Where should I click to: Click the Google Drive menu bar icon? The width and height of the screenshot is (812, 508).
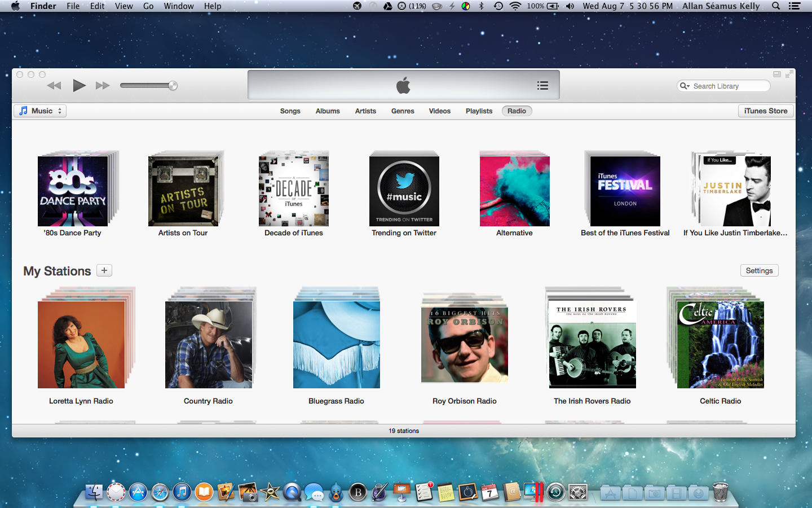point(388,6)
